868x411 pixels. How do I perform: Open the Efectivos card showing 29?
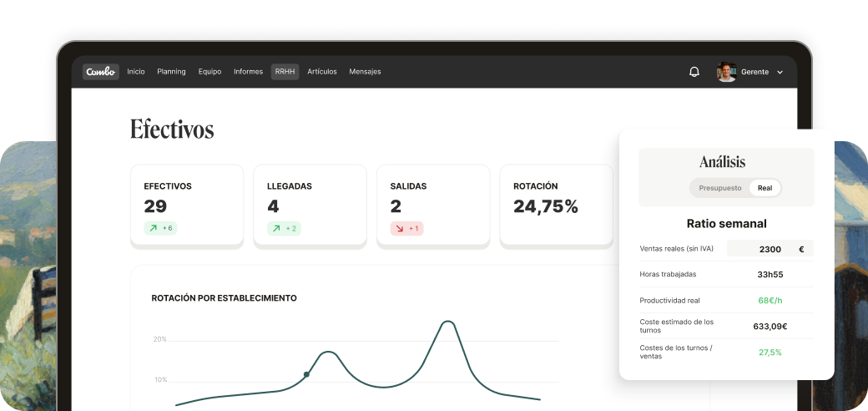click(187, 206)
